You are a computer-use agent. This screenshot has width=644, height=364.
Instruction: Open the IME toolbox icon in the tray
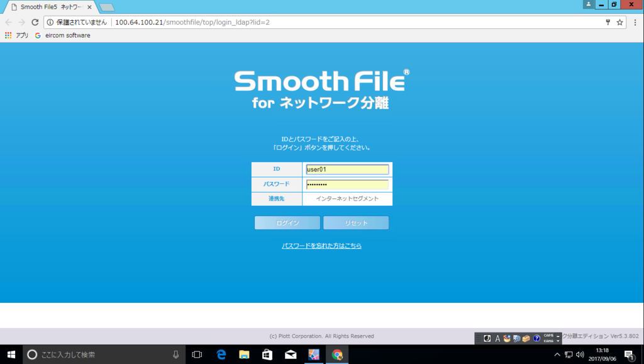[526, 338]
